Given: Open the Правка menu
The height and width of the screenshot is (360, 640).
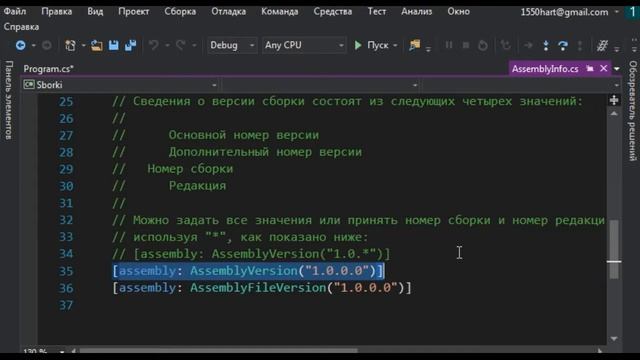Looking at the screenshot, I should pos(57,12).
